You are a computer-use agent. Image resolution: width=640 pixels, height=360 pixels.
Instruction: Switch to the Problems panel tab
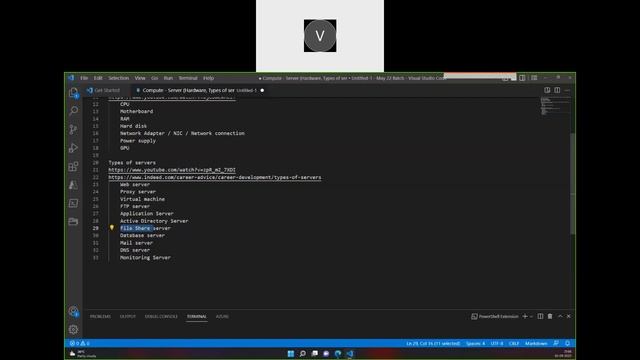coord(100,316)
